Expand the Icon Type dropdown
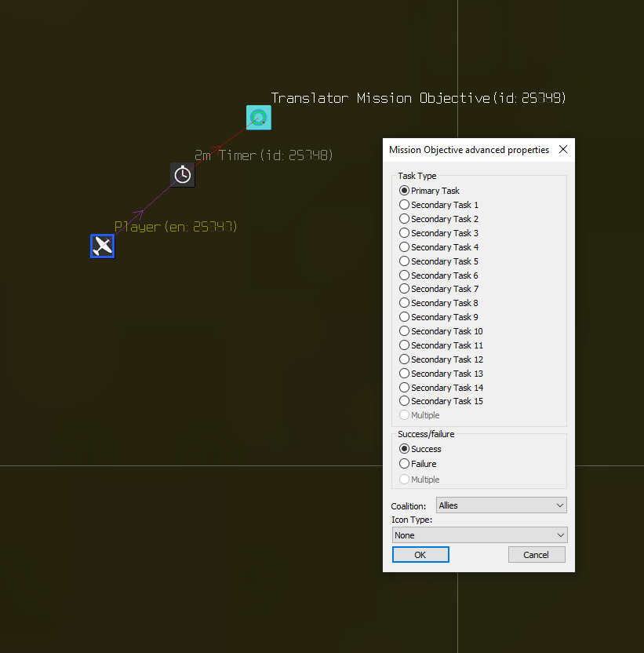Screen dimensions: 644x653 479,535
